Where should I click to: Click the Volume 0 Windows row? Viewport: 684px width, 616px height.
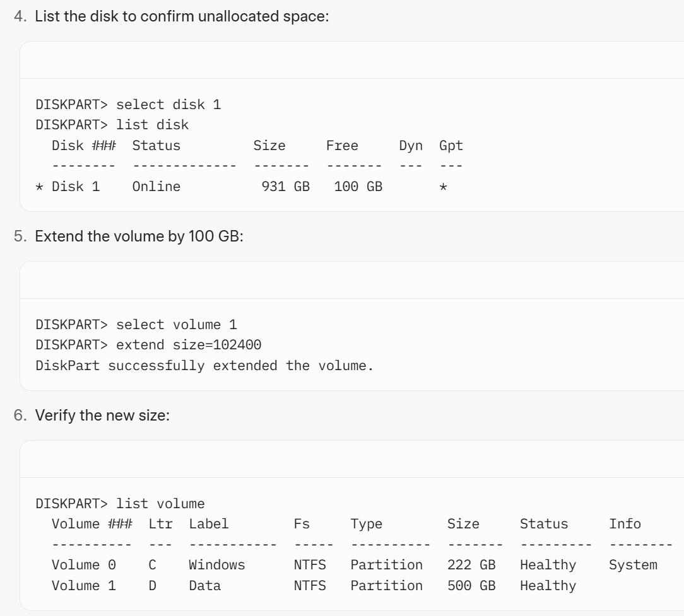354,565
